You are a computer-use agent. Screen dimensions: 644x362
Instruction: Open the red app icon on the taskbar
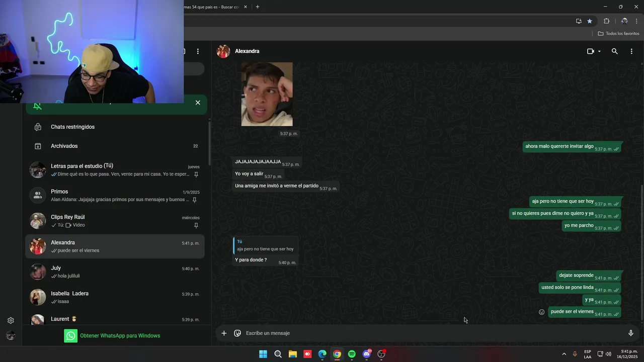tap(307, 354)
